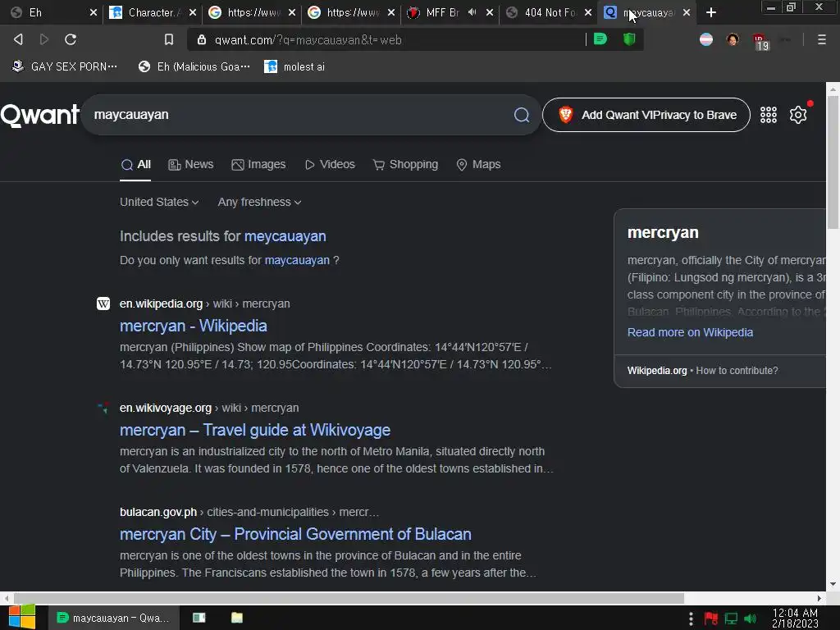The height and width of the screenshot is (630, 840).
Task: Click How to contribute link
Action: 737,371
